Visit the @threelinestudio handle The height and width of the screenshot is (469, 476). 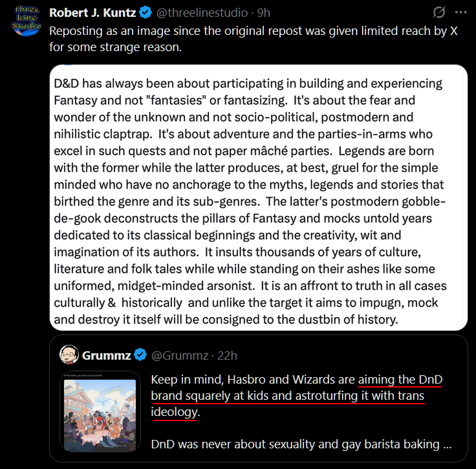[x=202, y=13]
